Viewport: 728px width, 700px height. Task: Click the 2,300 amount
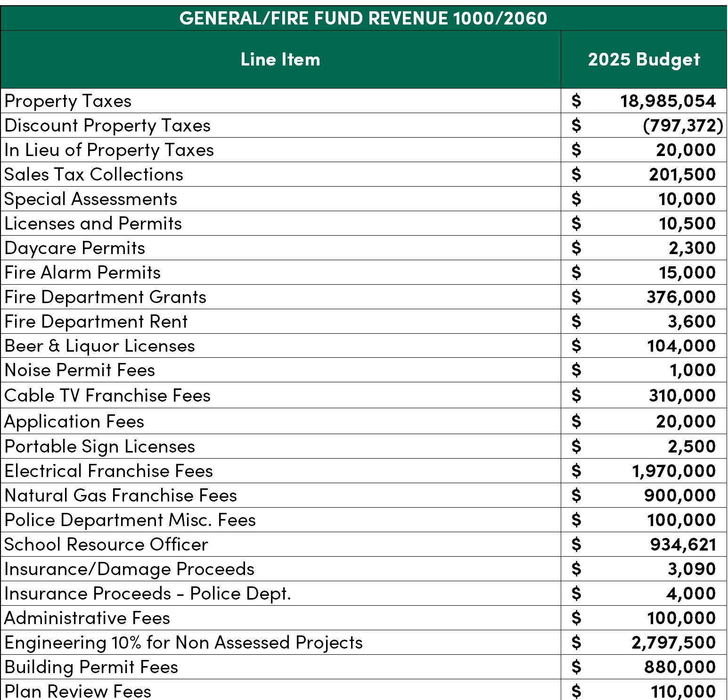pos(692,248)
